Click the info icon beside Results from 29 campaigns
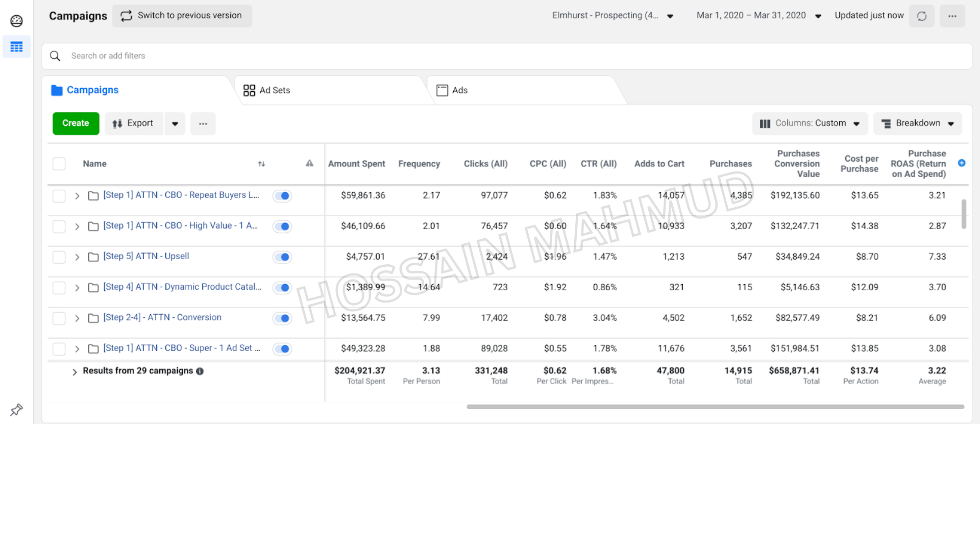Image resolution: width=980 pixels, height=551 pixels. click(200, 371)
